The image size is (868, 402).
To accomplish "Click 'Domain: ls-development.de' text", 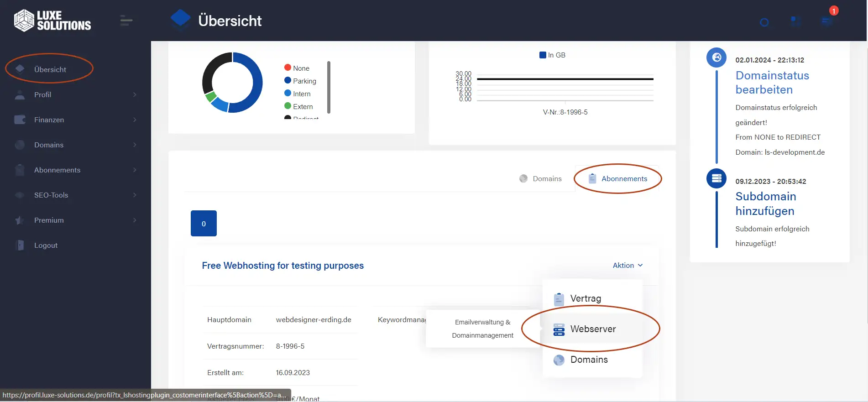I will coord(780,152).
